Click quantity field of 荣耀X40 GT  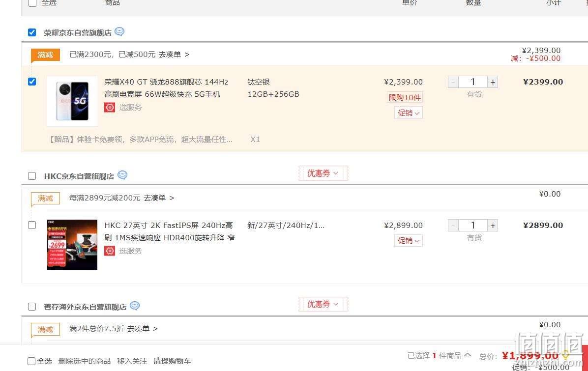[x=473, y=82]
